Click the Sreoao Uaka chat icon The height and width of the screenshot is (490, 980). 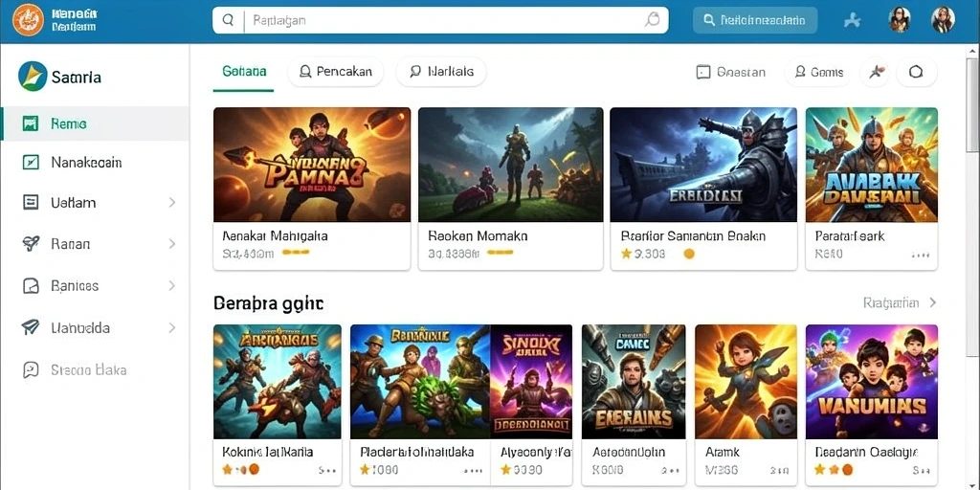click(x=30, y=370)
